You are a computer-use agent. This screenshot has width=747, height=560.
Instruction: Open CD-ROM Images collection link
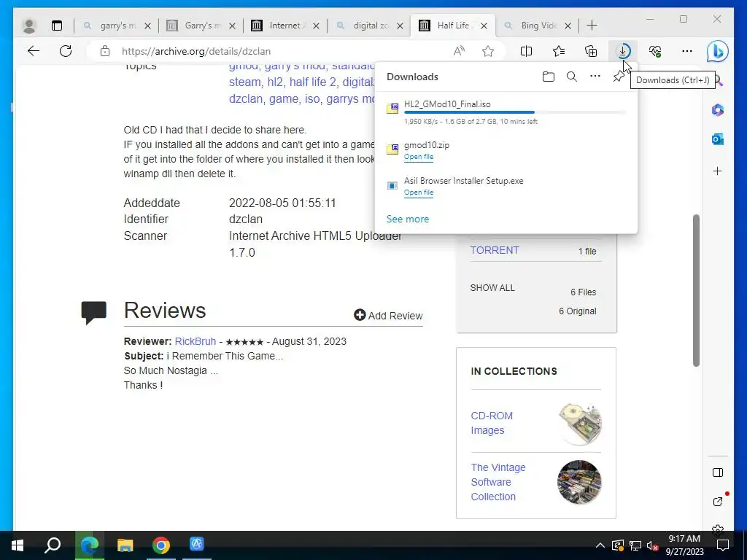coord(492,423)
